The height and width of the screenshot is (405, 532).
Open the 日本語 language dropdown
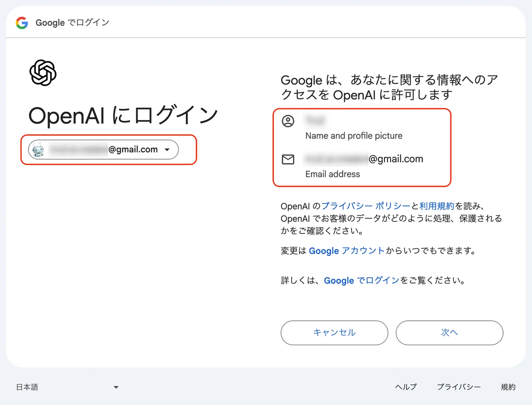point(67,387)
